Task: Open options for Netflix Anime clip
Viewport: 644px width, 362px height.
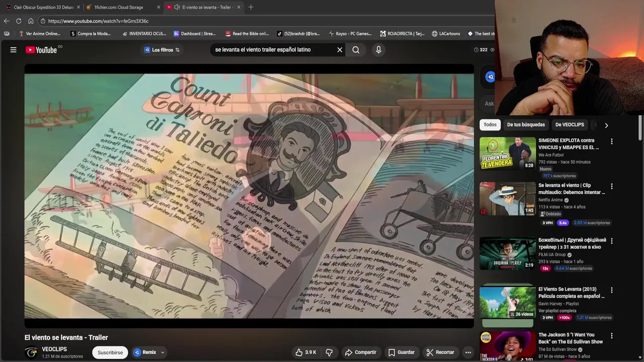Action: (612, 187)
